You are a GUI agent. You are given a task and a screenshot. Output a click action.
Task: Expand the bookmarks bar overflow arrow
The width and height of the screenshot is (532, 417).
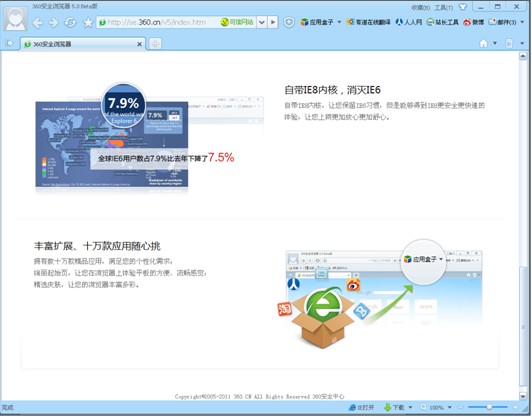pyautogui.click(x=522, y=22)
